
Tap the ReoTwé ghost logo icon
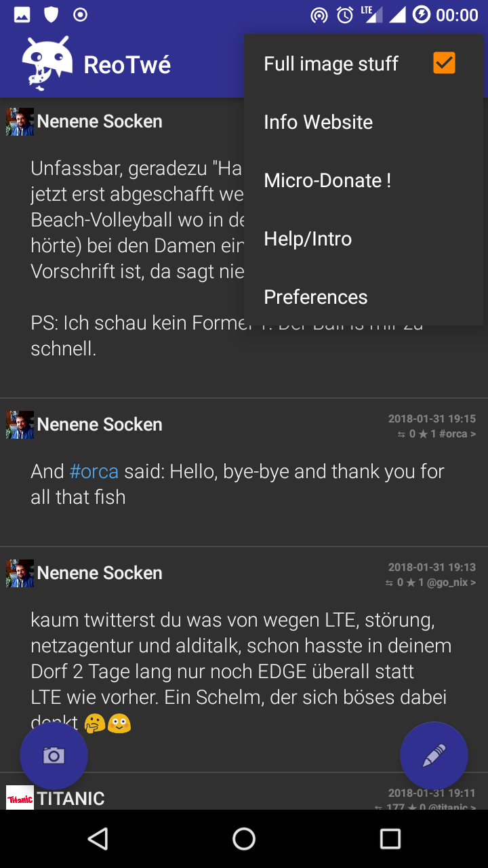[x=46, y=64]
